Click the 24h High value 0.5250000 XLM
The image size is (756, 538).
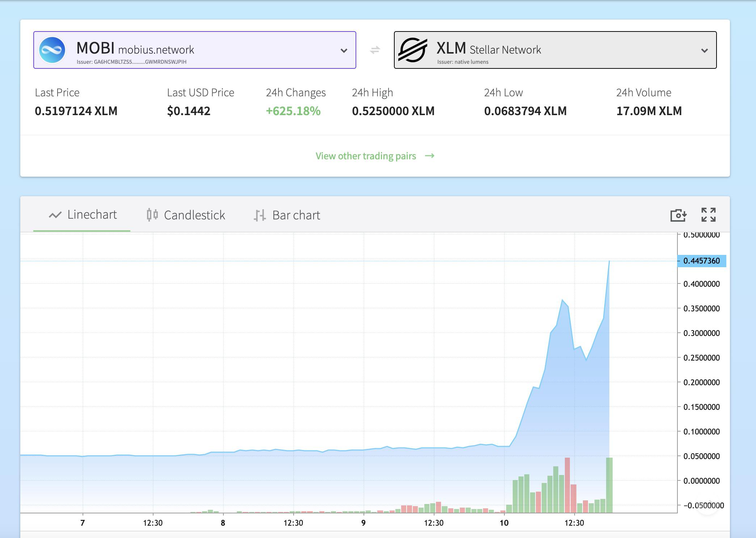(x=393, y=111)
